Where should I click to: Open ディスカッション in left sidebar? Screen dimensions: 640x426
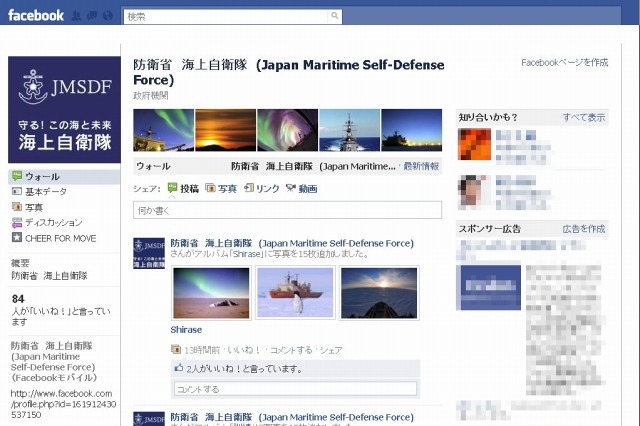pyautogui.click(x=53, y=222)
